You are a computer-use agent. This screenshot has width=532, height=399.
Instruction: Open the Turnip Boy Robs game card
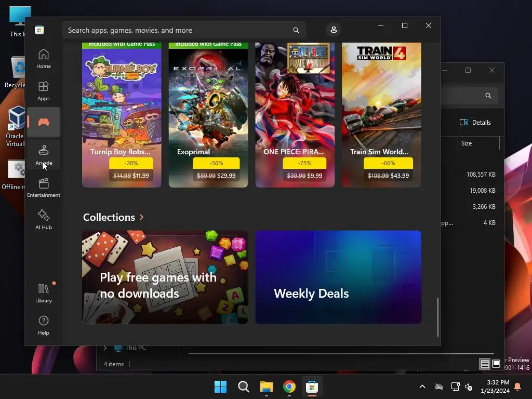point(122,115)
